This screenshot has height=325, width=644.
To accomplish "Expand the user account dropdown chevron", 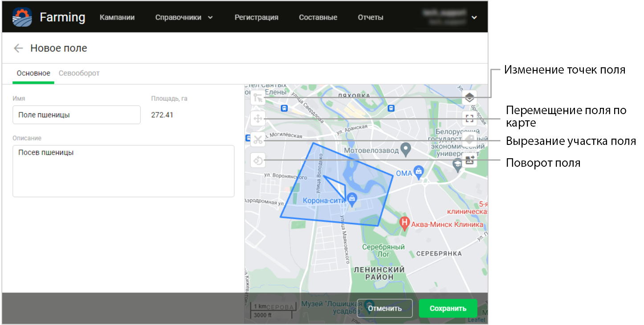I will pyautogui.click(x=474, y=17).
